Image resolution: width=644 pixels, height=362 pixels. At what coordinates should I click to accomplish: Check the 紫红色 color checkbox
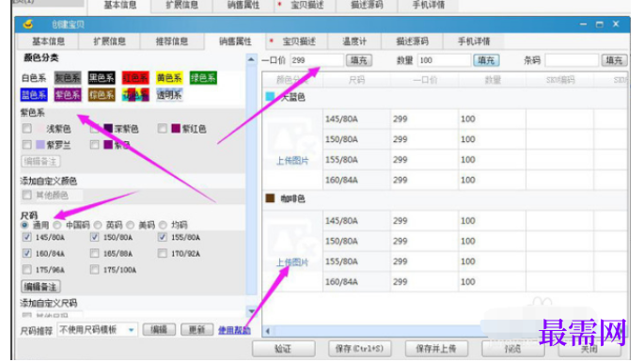point(163,129)
